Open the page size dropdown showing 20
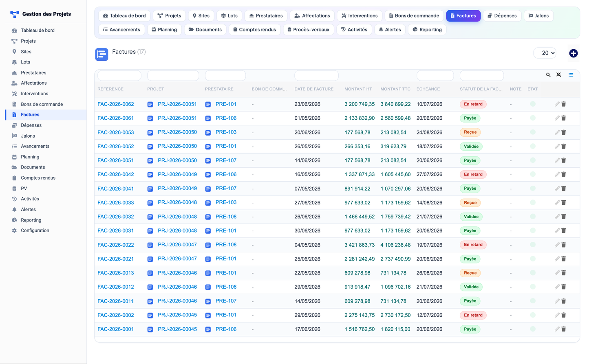This screenshot has height=364, width=589. [x=545, y=53]
